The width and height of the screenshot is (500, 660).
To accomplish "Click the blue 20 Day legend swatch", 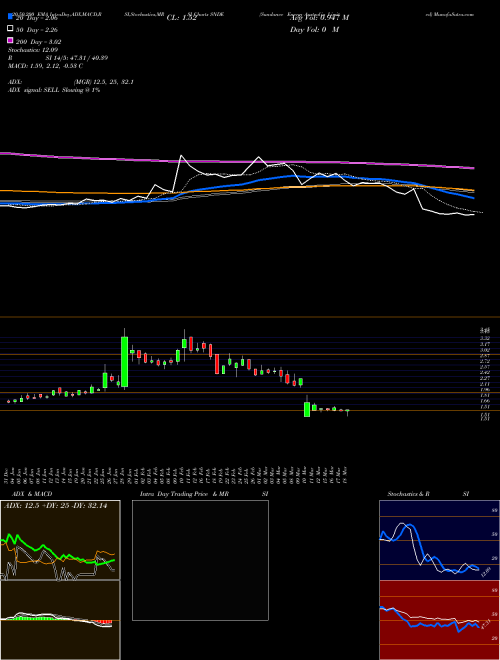I will (10, 16).
